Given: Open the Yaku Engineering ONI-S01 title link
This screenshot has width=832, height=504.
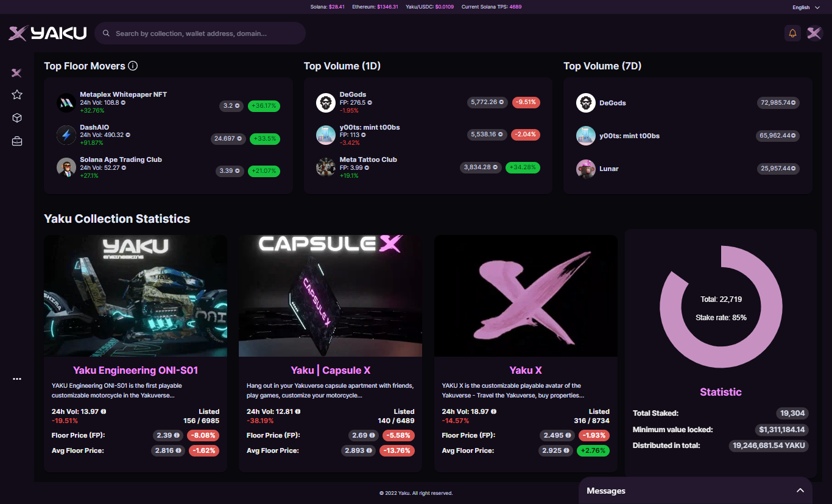Looking at the screenshot, I should pyautogui.click(x=135, y=370).
